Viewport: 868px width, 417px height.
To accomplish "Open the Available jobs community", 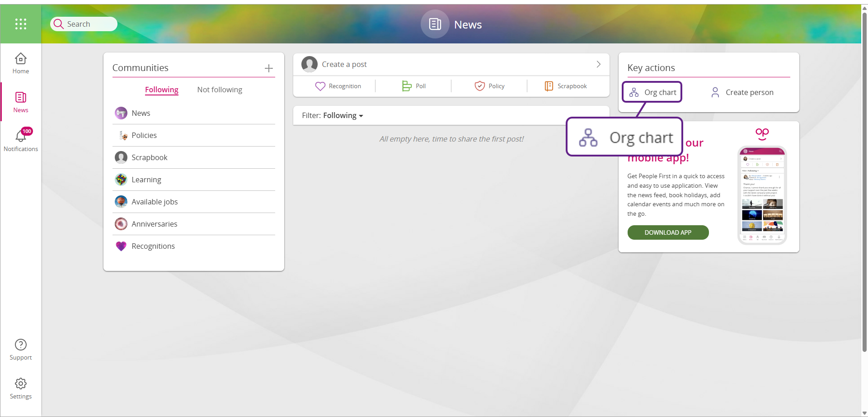I will click(155, 202).
